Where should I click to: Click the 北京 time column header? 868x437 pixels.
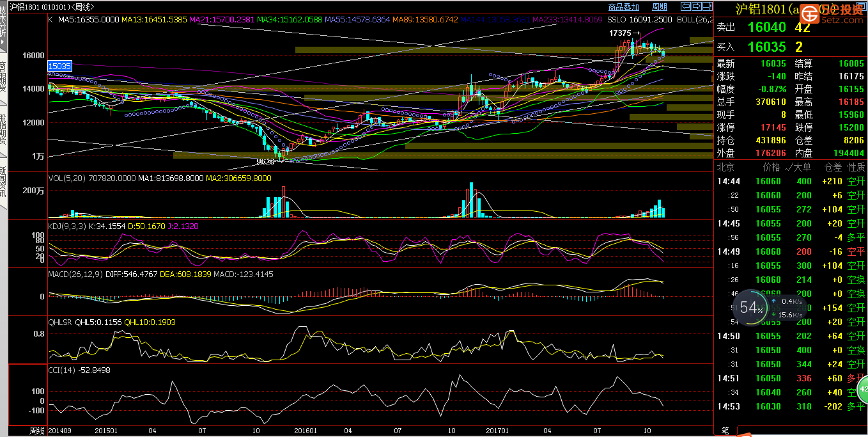pos(725,167)
